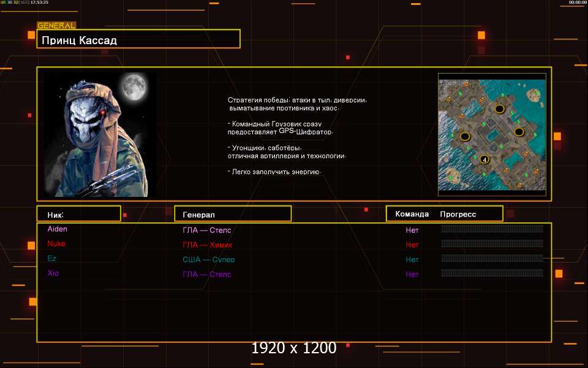Viewport: 588px width, 368px height.
Task: Click the 00:00:00 timer readout
Action: point(578,2)
